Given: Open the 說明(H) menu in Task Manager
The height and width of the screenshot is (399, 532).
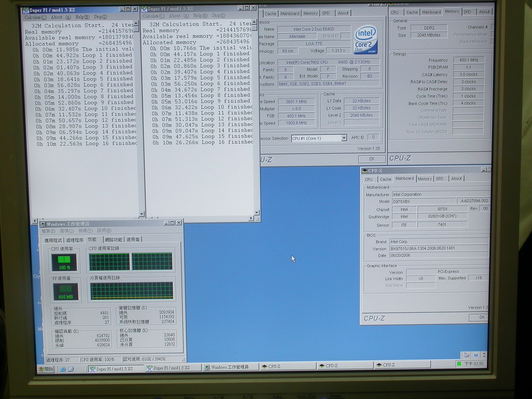Looking at the screenshot, I should [104, 231].
